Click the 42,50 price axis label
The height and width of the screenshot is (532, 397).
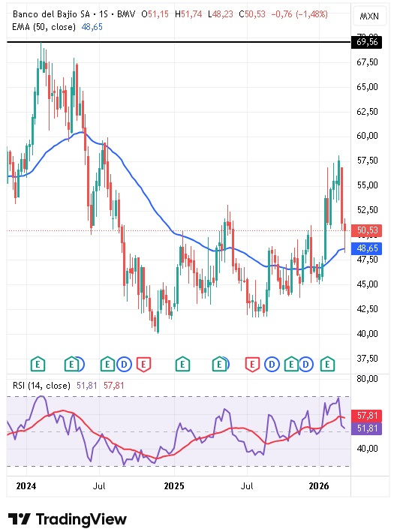pyautogui.click(x=367, y=308)
